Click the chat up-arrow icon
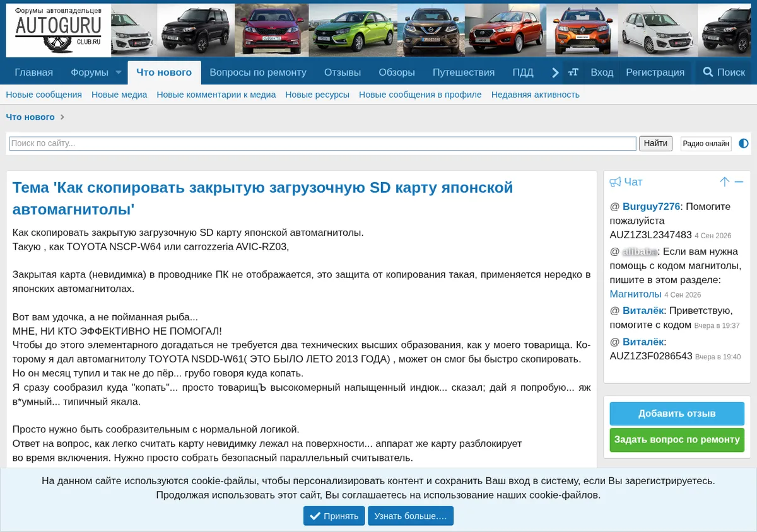Screen dimensions: 757x532 coord(724,182)
